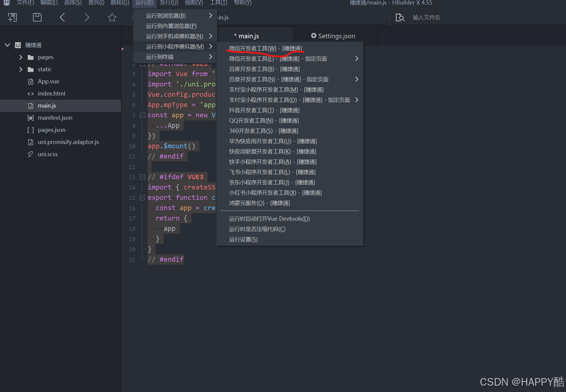This screenshot has width=566, height=392.
Task: Open 运行到手机或模拟器 submenu arrow
Action: click(211, 36)
